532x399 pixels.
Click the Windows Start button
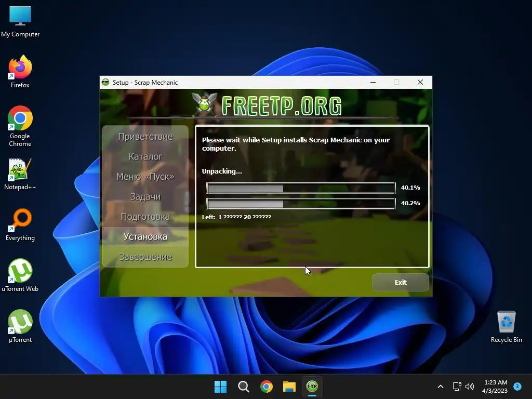[x=220, y=387]
